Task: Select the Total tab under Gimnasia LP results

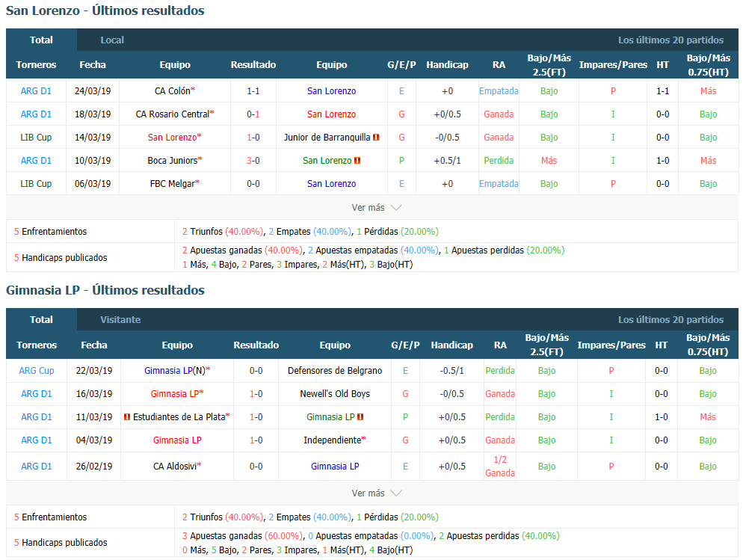Action: pos(42,320)
